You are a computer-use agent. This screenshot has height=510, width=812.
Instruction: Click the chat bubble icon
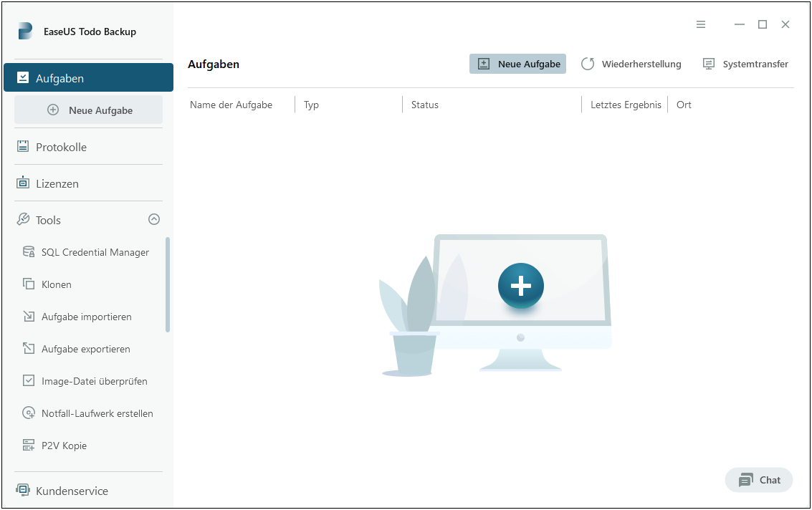tap(746, 480)
